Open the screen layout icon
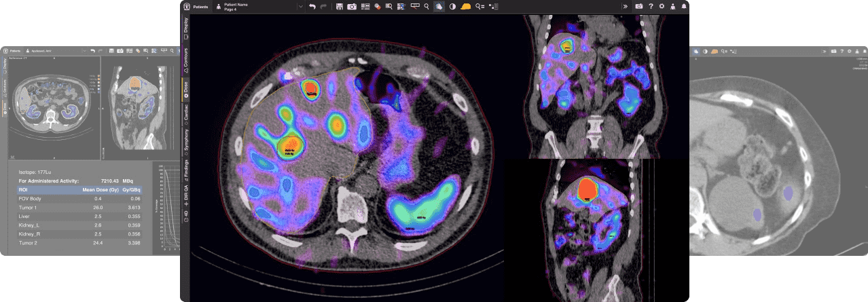Screen dimensions: 868x302 pos(365,6)
